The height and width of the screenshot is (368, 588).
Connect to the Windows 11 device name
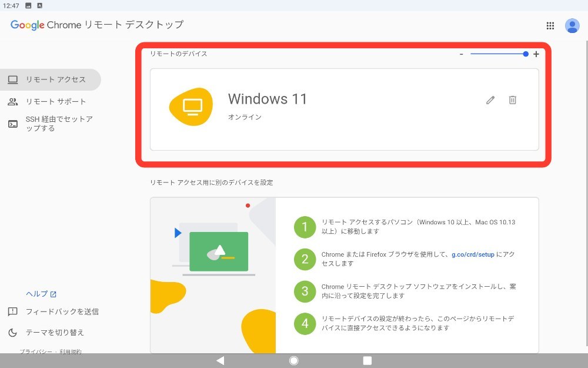pyautogui.click(x=268, y=99)
